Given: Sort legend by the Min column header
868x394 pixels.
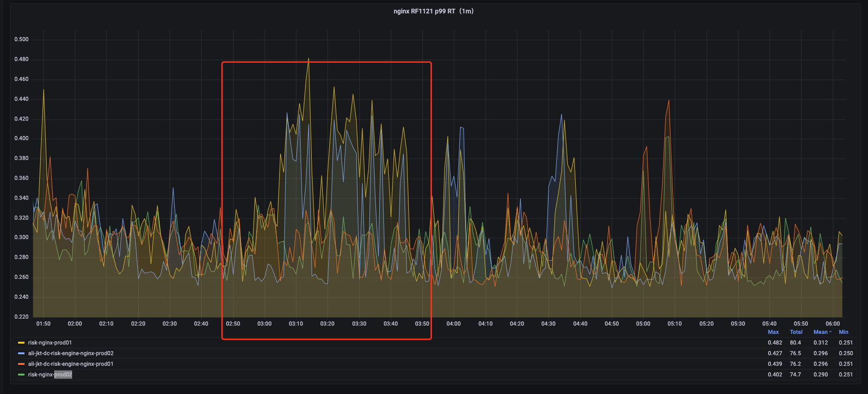Looking at the screenshot, I should tap(843, 332).
